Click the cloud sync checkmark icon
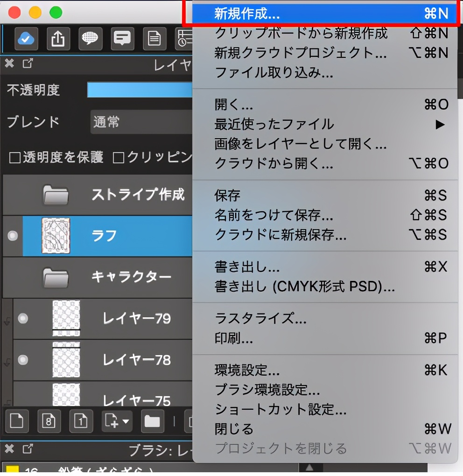Viewport: 463px width, 476px height. click(26, 39)
